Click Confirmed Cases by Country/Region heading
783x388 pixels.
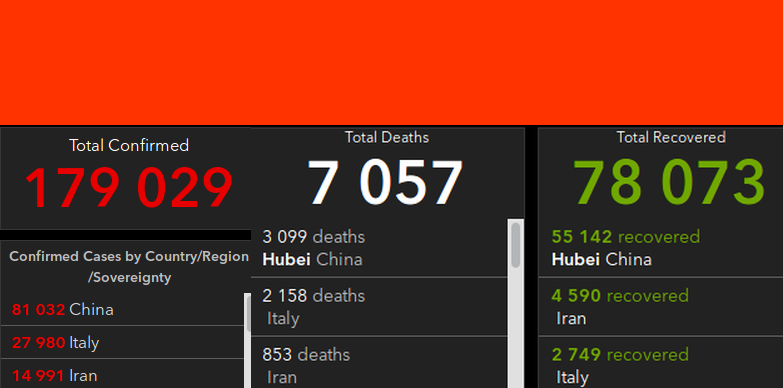coord(129,267)
